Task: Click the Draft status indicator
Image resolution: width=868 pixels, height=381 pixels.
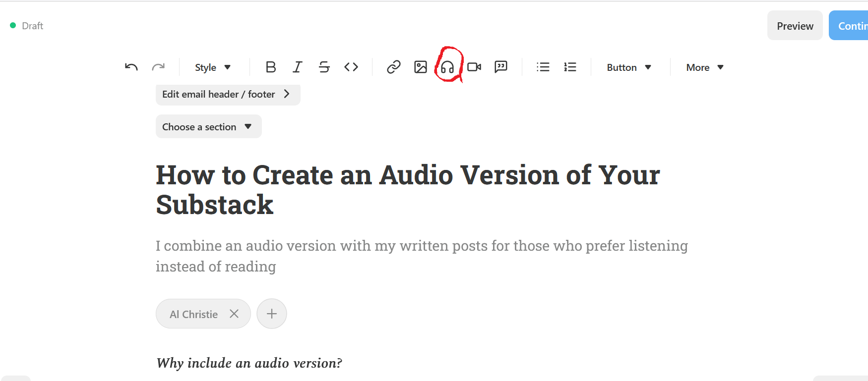Action: pos(27,26)
